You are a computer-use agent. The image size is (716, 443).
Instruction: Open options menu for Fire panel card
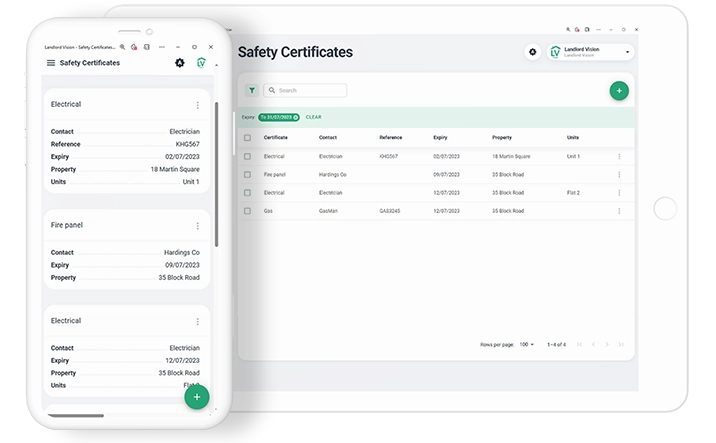tap(198, 226)
